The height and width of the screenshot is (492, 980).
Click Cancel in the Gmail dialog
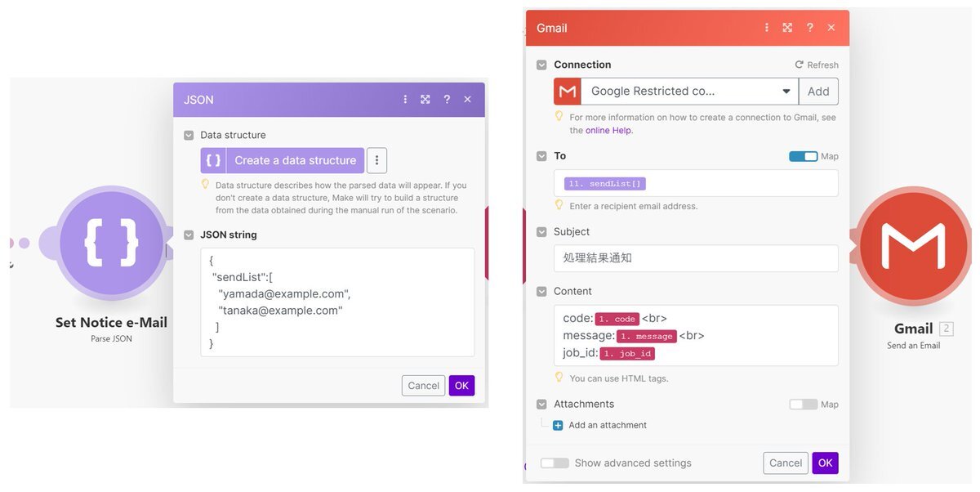coord(786,463)
